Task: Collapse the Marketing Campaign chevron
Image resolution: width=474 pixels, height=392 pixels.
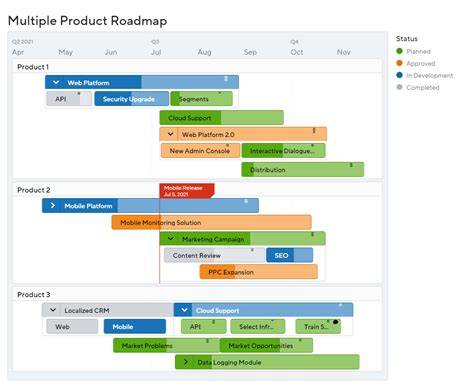Action: coord(171,239)
